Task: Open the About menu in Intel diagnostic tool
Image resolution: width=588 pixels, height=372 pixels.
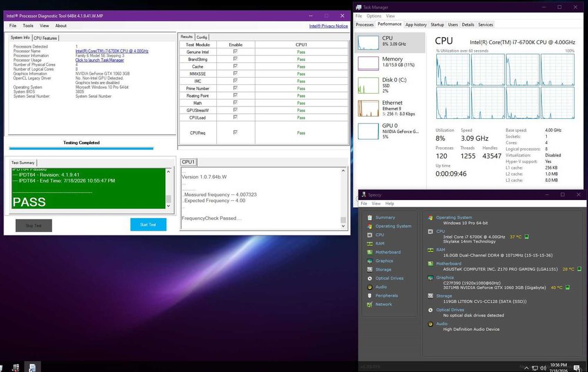Action: coord(61,25)
